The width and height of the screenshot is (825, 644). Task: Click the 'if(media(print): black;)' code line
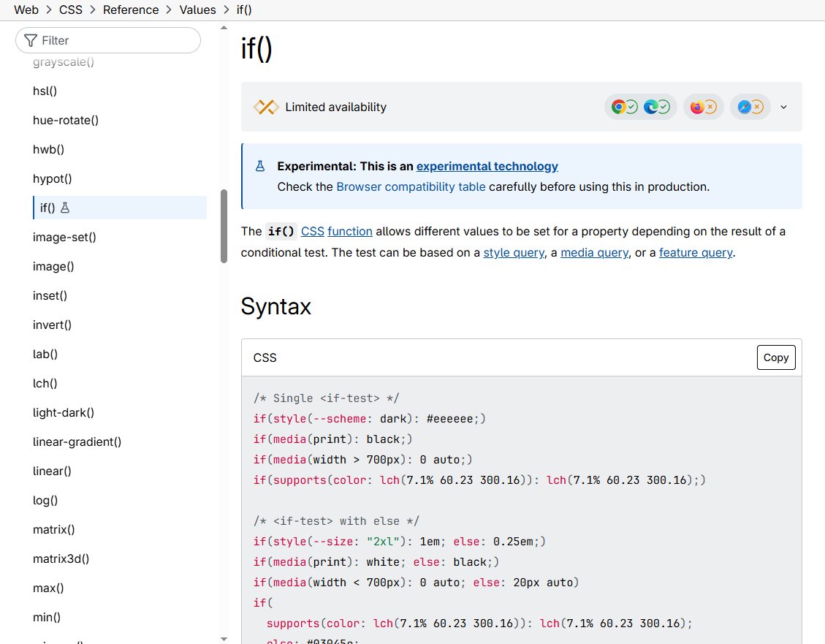[x=332, y=439]
